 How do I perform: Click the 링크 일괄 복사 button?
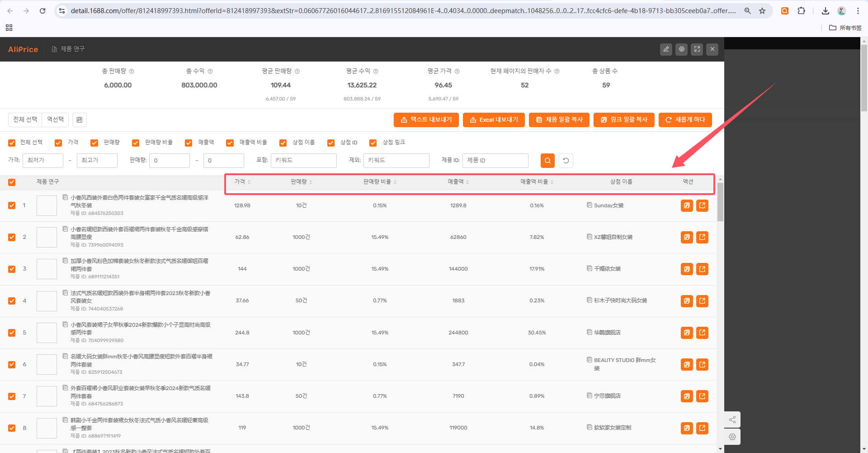624,120
